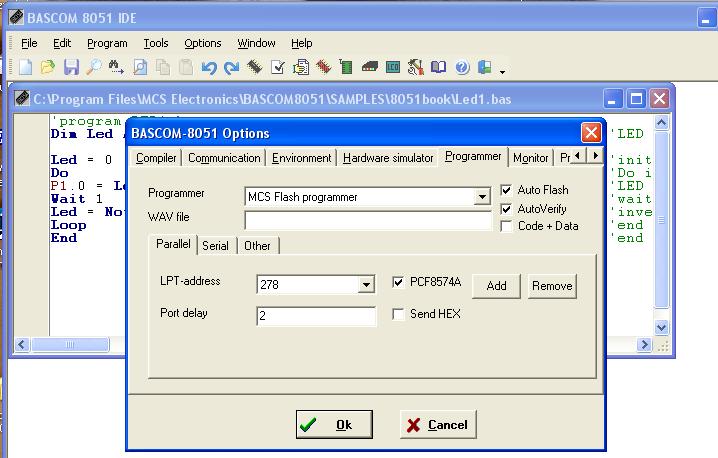Screen dimensions: 718x458
Task: Click the Copy icon in the toolbar
Action: (163, 67)
